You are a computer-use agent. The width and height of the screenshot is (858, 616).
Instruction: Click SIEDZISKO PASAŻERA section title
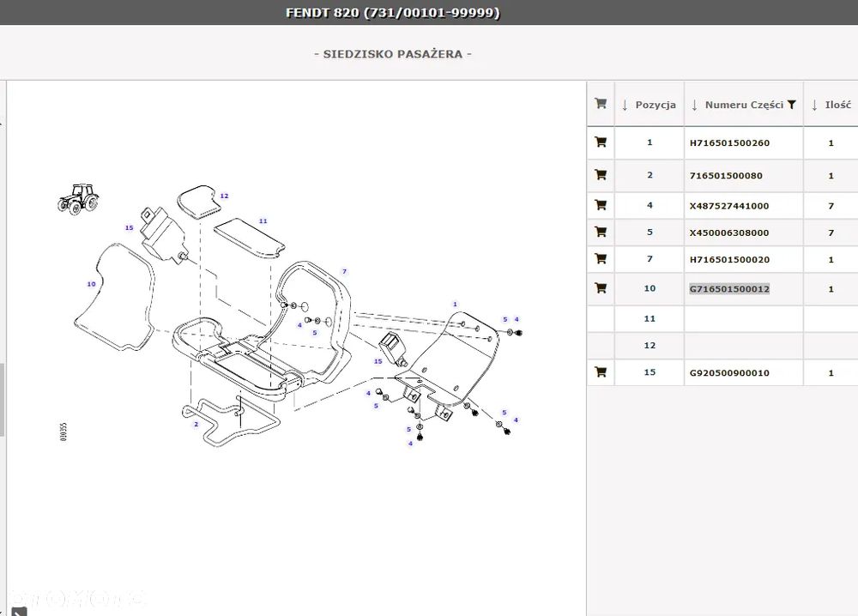[x=393, y=53]
